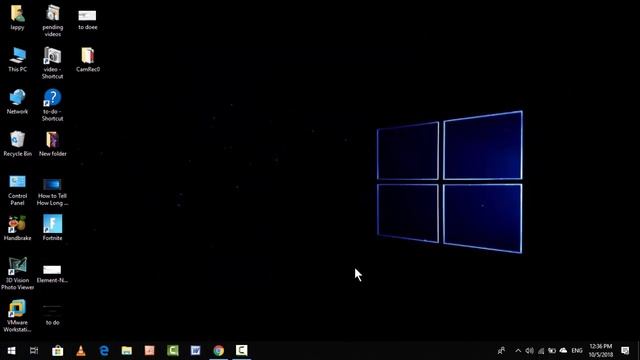Select the This PC desktop icon
This screenshot has height=360, width=640.
click(18, 56)
